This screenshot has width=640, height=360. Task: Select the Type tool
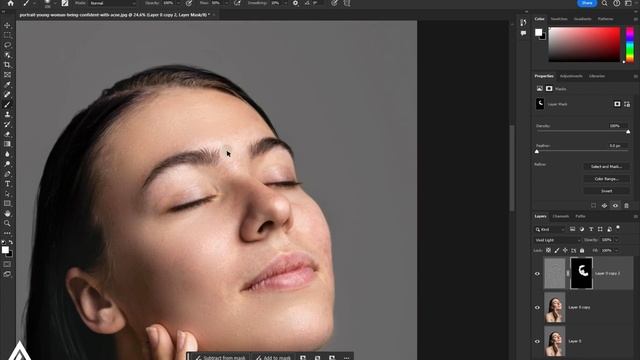pos(7,184)
